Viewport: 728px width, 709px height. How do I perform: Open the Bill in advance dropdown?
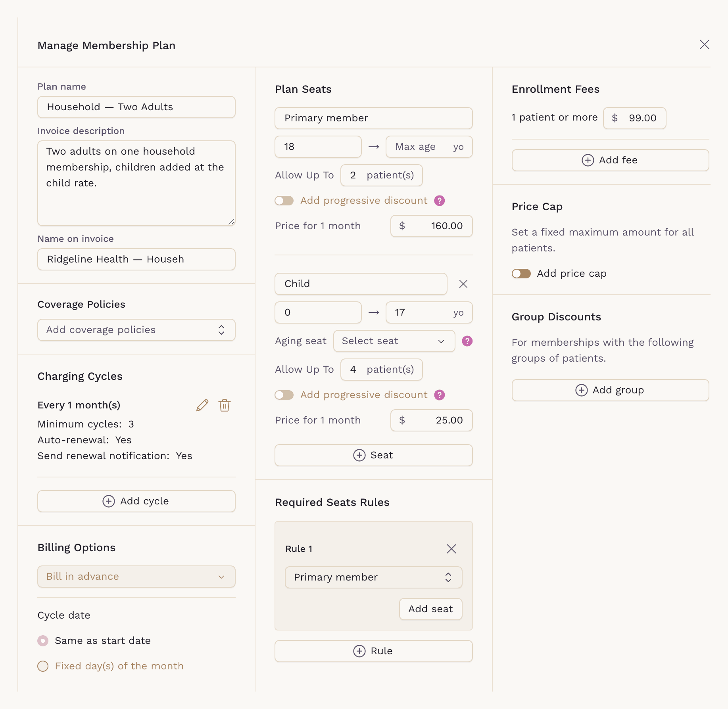[x=136, y=577]
